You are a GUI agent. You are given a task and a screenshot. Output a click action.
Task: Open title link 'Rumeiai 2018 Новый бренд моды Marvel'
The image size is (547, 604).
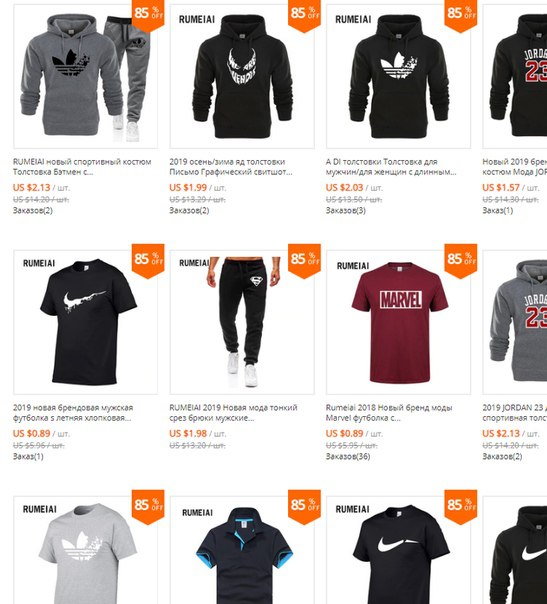pyautogui.click(x=389, y=413)
